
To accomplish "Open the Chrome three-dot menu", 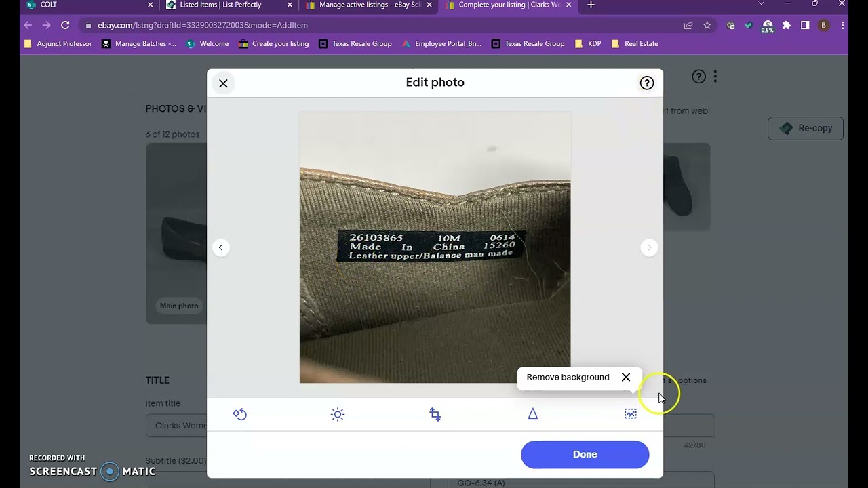I will (843, 25).
